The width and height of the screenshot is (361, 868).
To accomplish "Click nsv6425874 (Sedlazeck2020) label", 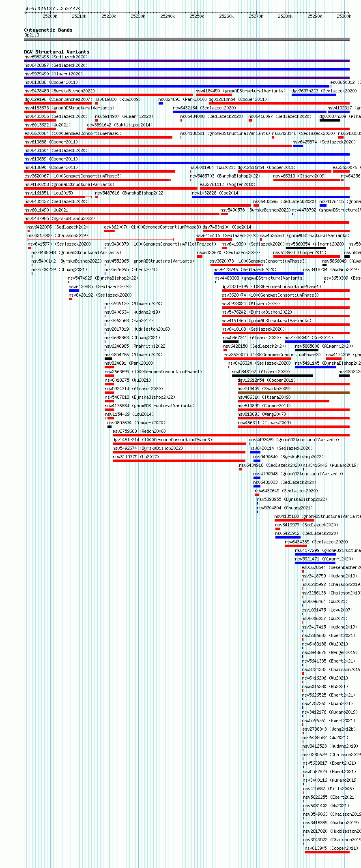I will [324, 142].
